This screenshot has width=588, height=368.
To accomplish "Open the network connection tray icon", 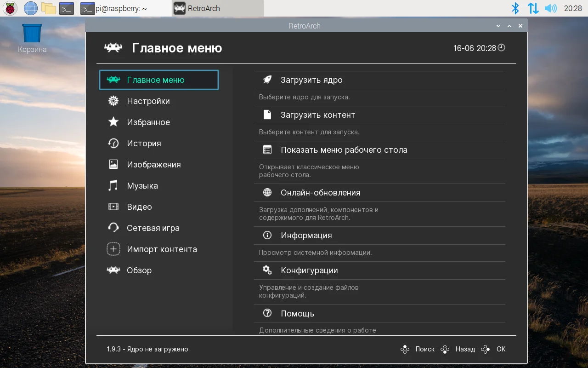I will (533, 8).
